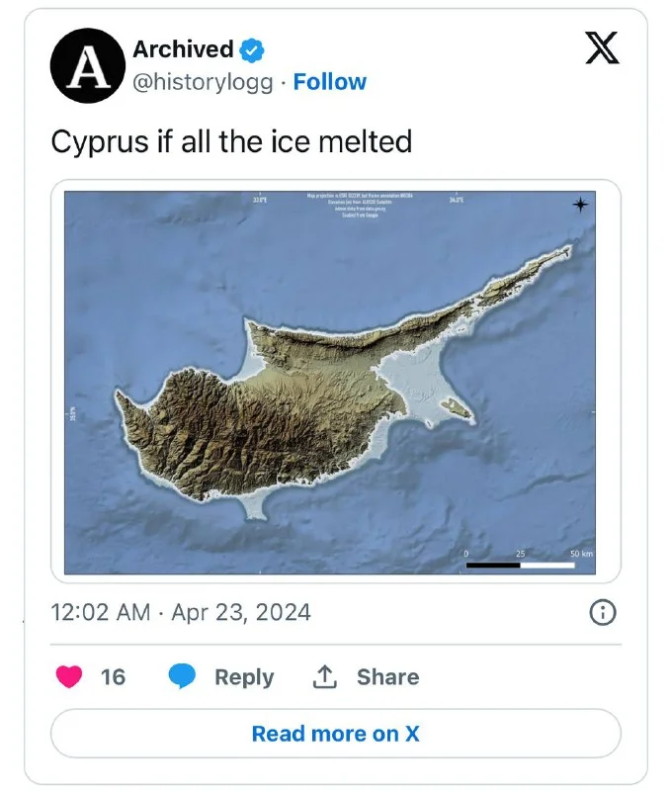
Task: Open the Archived display name link
Action: pyautogui.click(x=183, y=49)
